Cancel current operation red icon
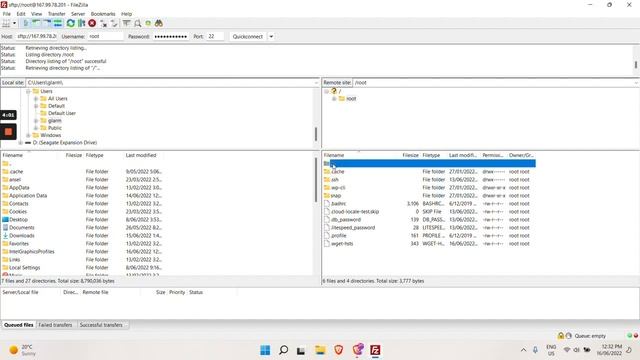This screenshot has height=360, width=640. 92,23
